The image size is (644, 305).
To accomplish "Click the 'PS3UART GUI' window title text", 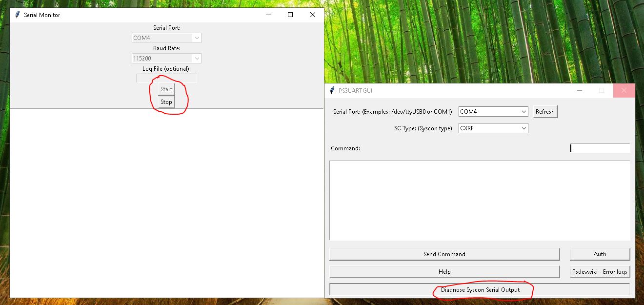I will 355,91.
